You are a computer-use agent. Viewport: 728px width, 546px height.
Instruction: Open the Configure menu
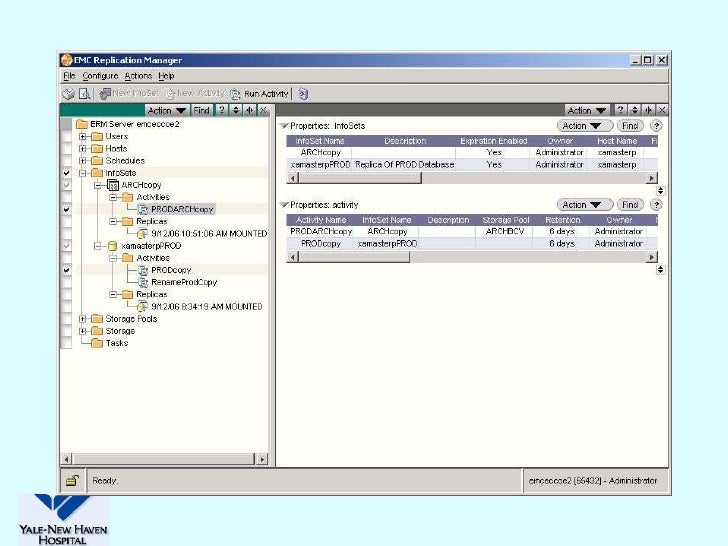(x=100, y=76)
